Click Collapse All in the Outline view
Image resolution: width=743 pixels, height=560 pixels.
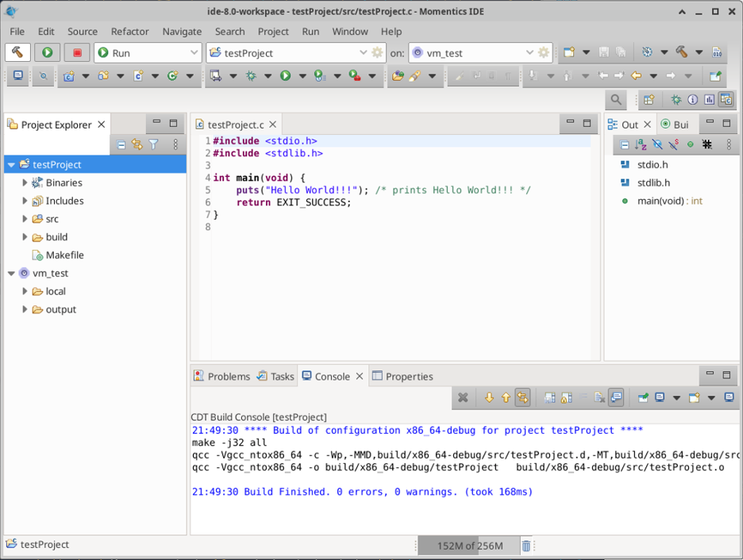(x=625, y=145)
